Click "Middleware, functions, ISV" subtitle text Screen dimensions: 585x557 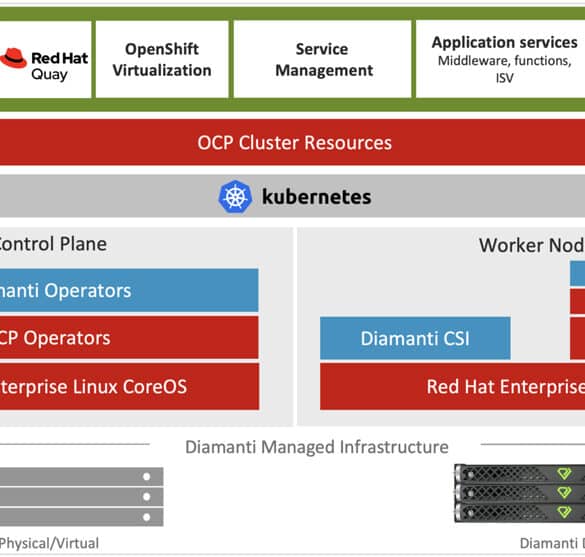pyautogui.click(x=504, y=69)
